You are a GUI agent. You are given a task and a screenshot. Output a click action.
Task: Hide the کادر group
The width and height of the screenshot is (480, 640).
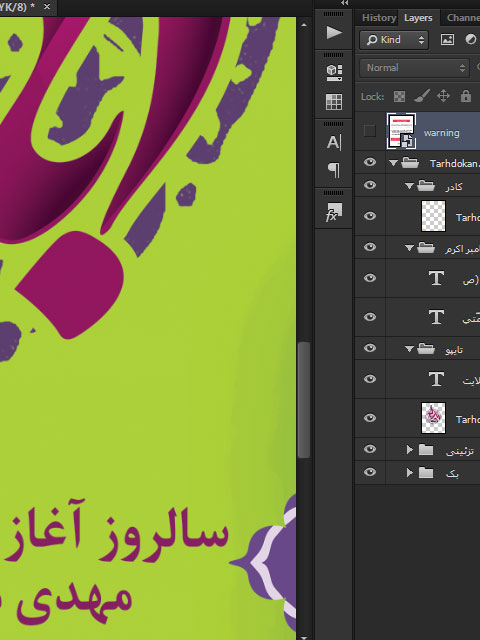(370, 185)
